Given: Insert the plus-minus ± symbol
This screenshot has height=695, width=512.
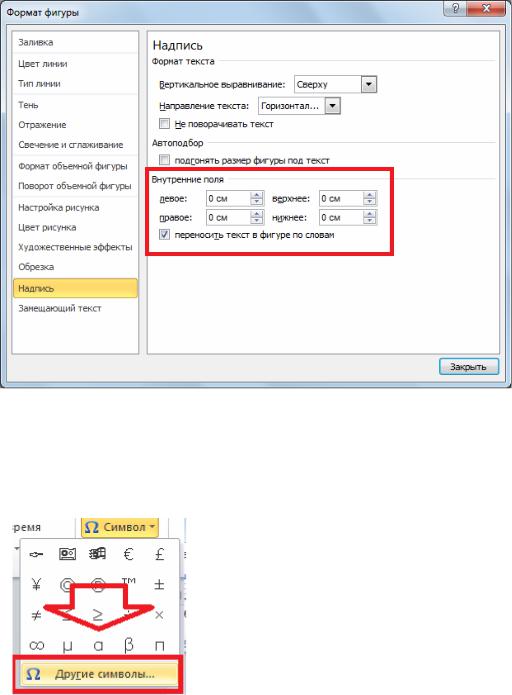Looking at the screenshot, I should (160, 585).
